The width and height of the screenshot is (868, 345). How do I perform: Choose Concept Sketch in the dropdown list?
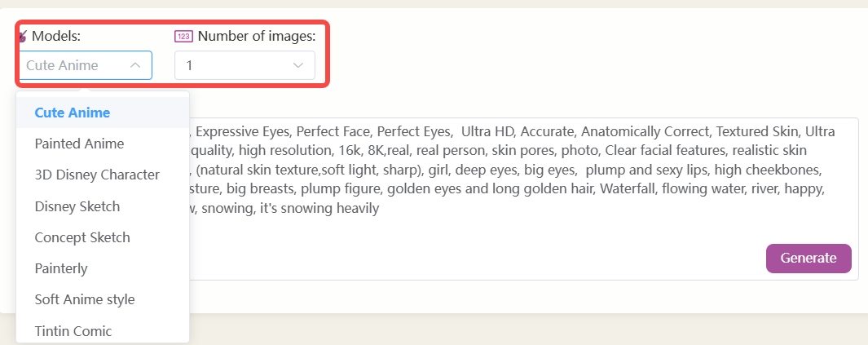pos(82,237)
